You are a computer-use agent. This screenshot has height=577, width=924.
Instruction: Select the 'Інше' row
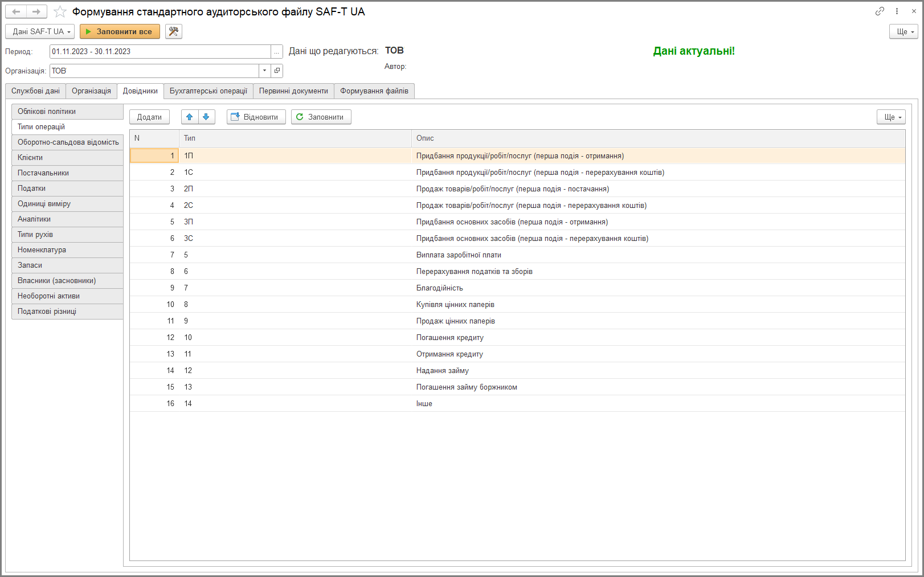(517, 404)
